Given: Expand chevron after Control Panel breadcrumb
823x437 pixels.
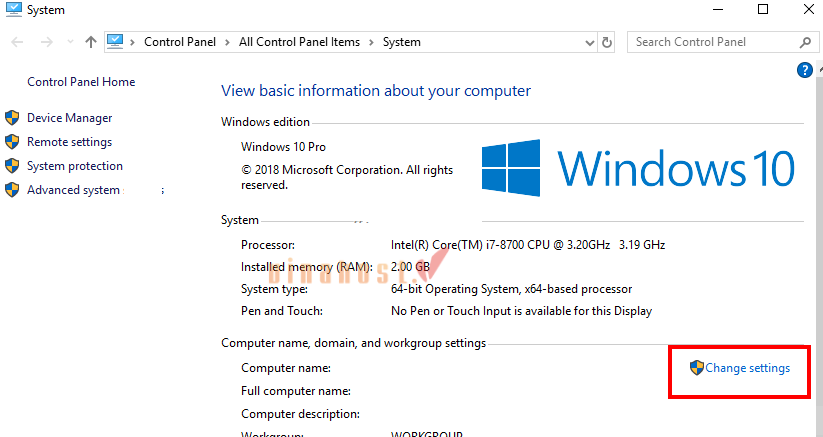Looking at the screenshot, I should (x=227, y=42).
